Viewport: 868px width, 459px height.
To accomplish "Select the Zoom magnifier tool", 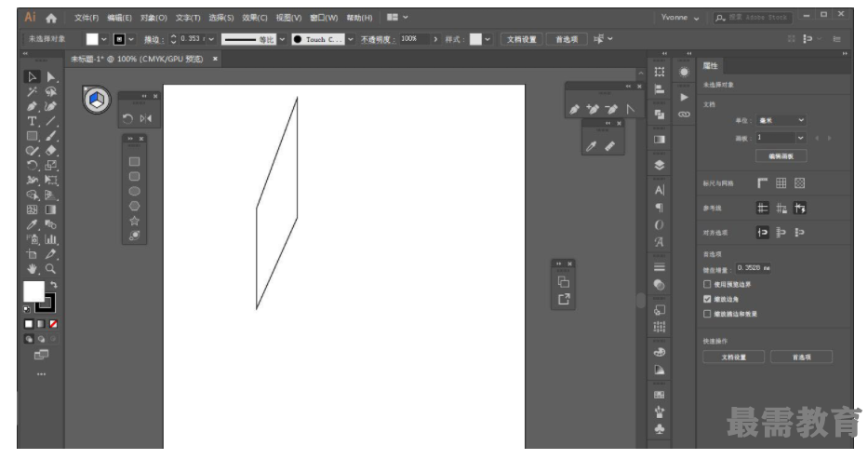I will (51, 269).
